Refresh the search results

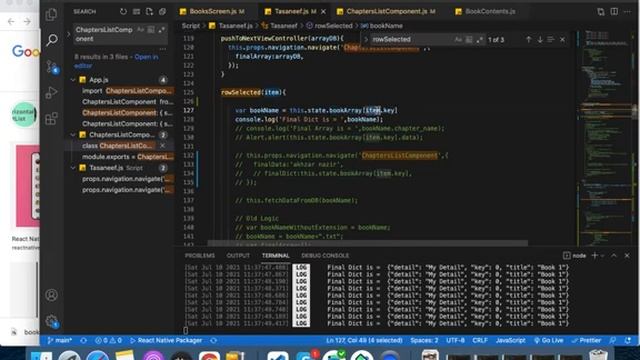(123, 11)
